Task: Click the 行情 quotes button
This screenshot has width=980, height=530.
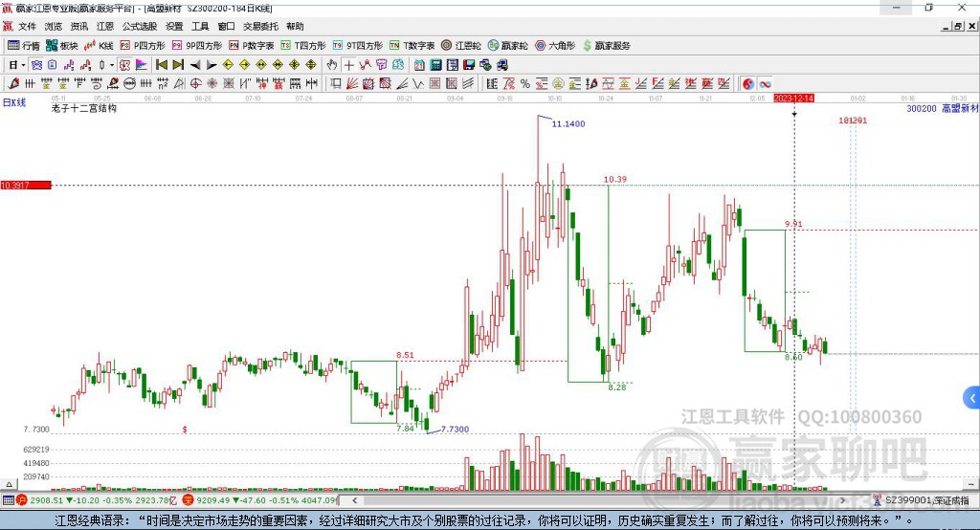Action: pos(24,45)
